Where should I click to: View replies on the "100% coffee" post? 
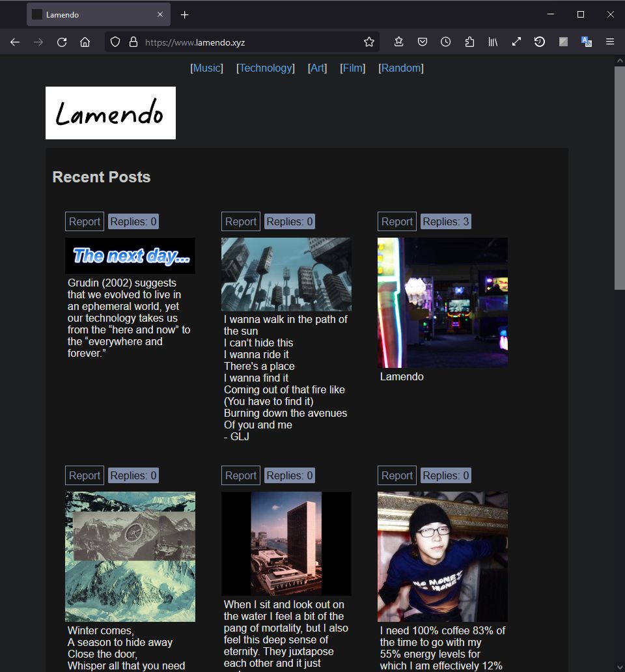click(x=446, y=475)
